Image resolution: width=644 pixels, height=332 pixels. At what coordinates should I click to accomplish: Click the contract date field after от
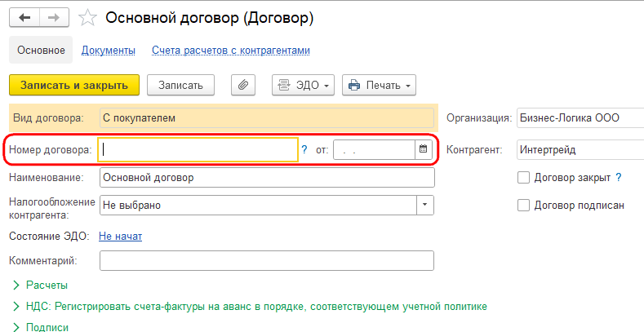374,150
